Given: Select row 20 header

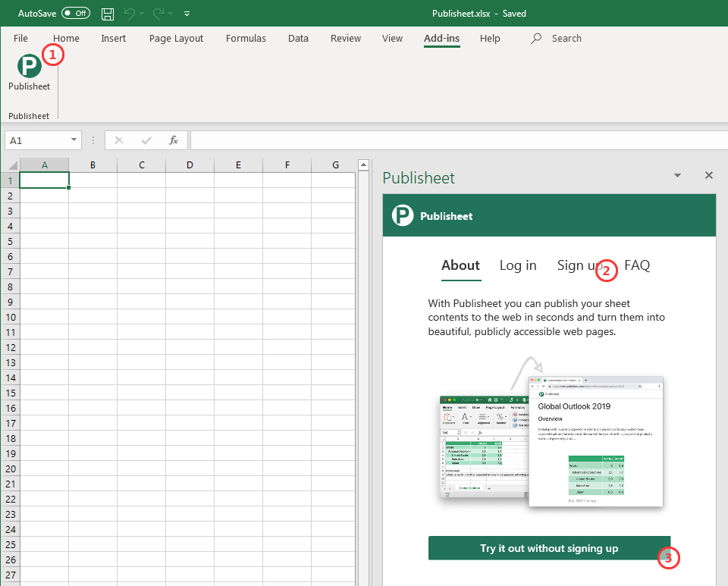Looking at the screenshot, I should tap(10, 468).
